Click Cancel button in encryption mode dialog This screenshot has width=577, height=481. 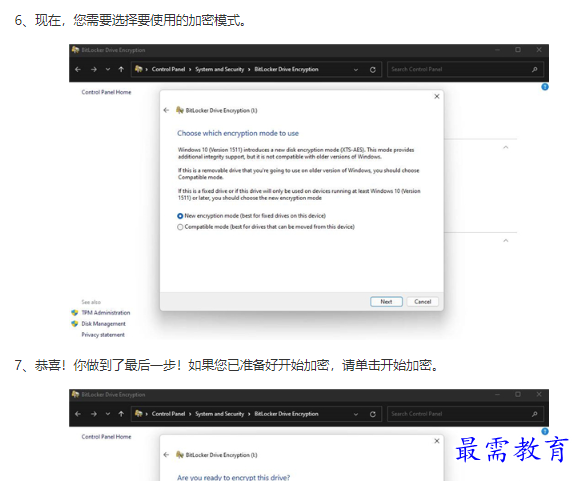(422, 302)
